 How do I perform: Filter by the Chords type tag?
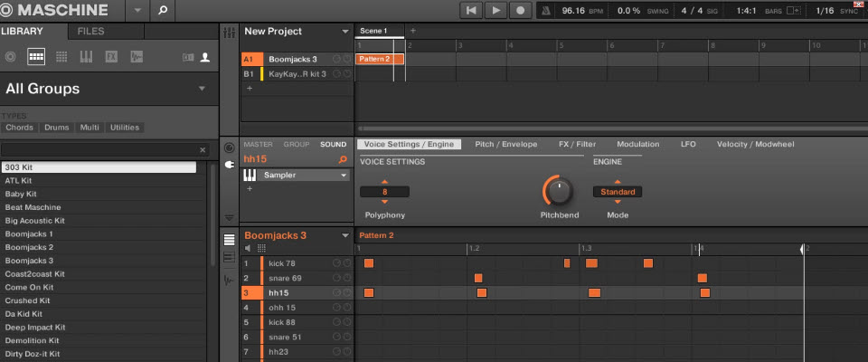point(19,128)
